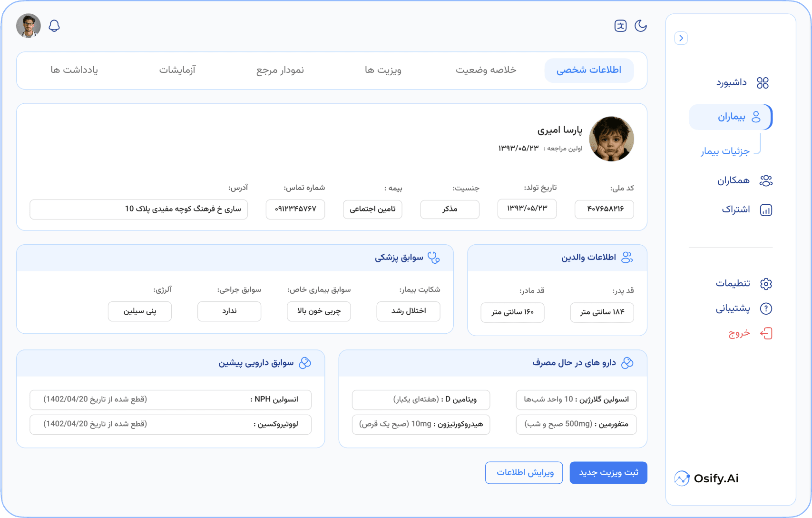Select the بیماران (patients) icon in sidebar
The height and width of the screenshot is (518, 812).
point(756,117)
